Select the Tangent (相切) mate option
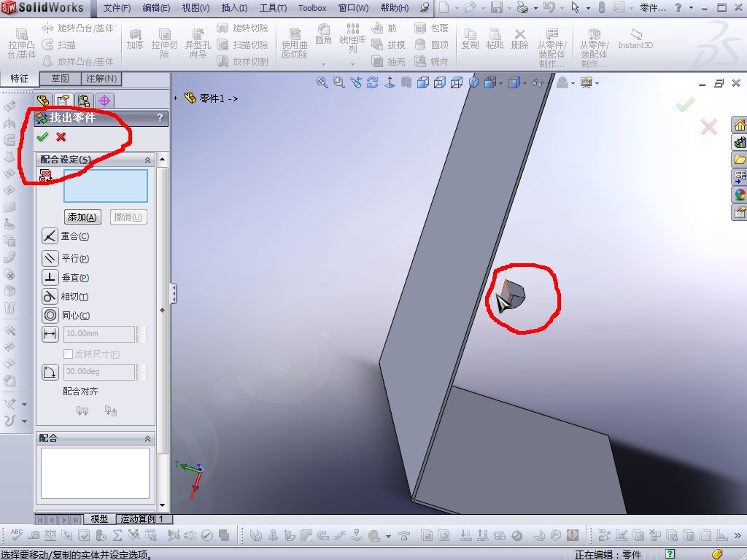The height and width of the screenshot is (560, 747). (66, 297)
